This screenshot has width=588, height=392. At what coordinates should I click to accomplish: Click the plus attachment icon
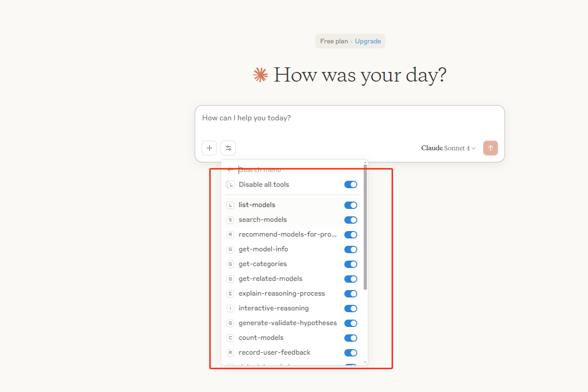pos(210,148)
